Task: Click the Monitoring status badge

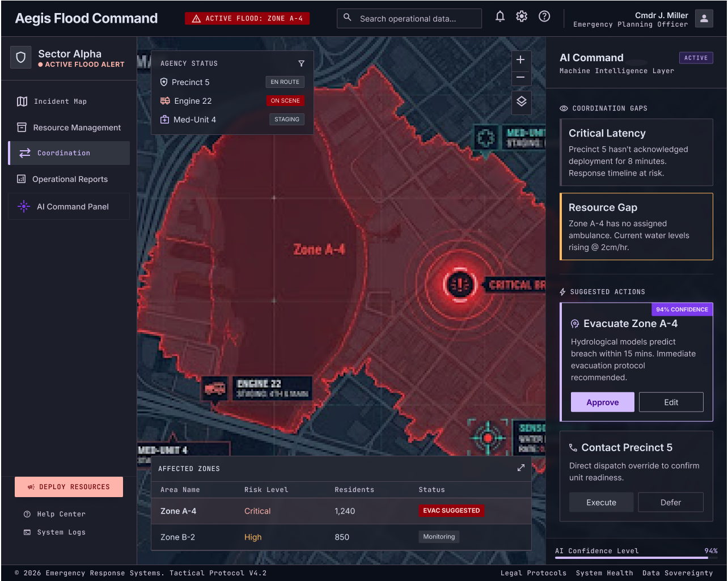Action: (x=439, y=537)
